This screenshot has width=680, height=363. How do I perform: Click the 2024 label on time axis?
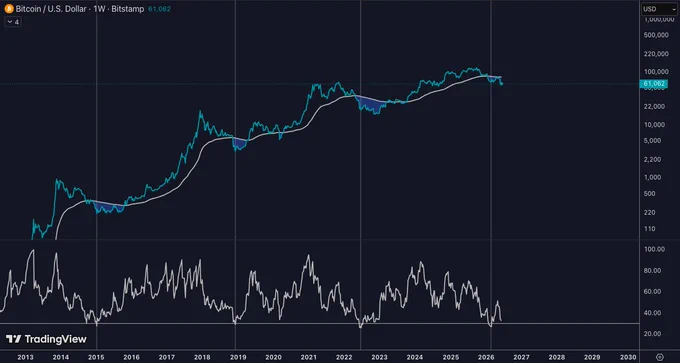click(x=415, y=357)
